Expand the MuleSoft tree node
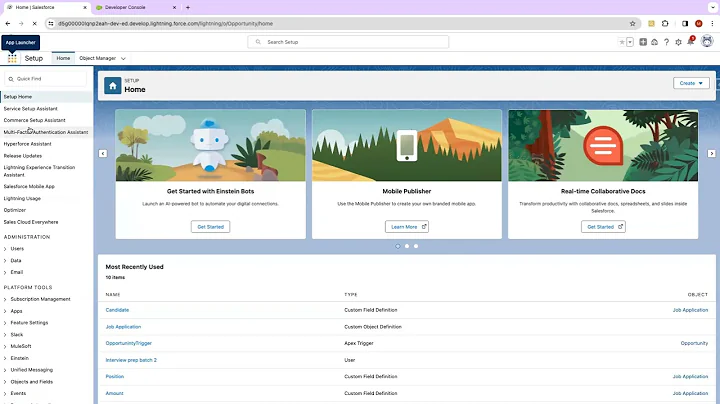 (5, 347)
